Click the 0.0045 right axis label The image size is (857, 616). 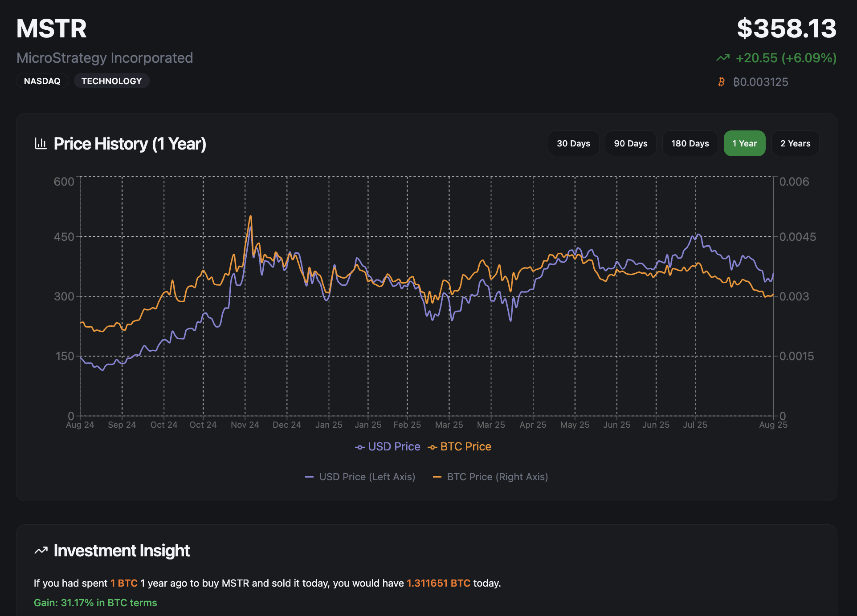(798, 237)
